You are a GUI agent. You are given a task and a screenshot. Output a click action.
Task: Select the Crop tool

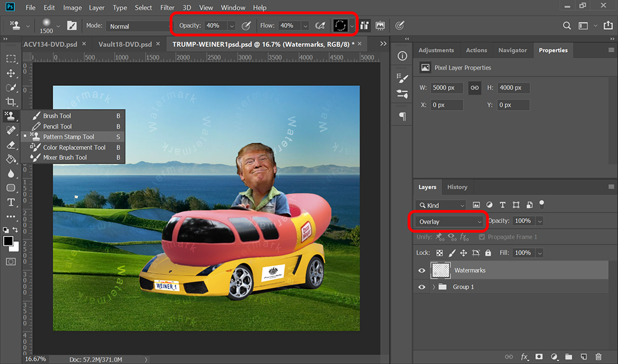click(x=11, y=101)
